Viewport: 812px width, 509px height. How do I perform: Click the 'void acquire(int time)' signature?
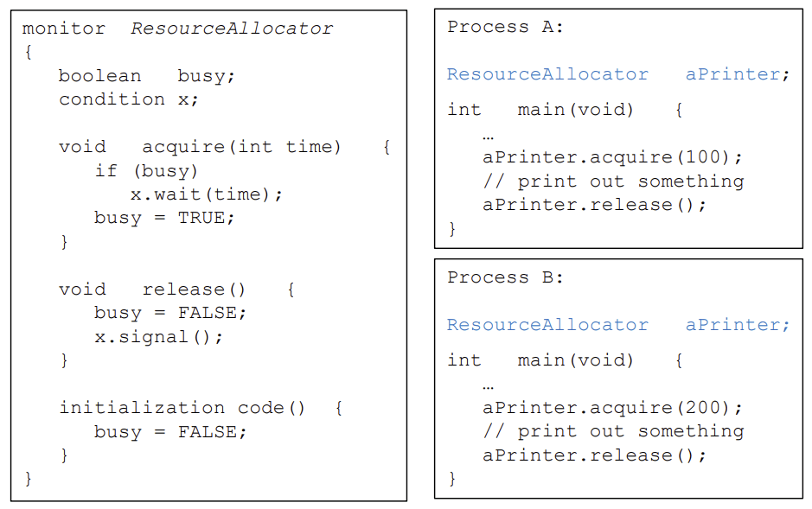[x=200, y=147]
